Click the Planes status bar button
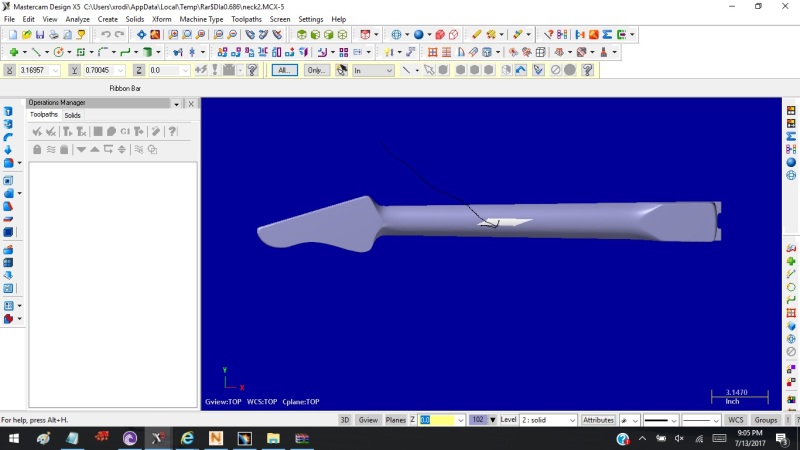Viewport: 800px width, 450px height. pos(395,420)
